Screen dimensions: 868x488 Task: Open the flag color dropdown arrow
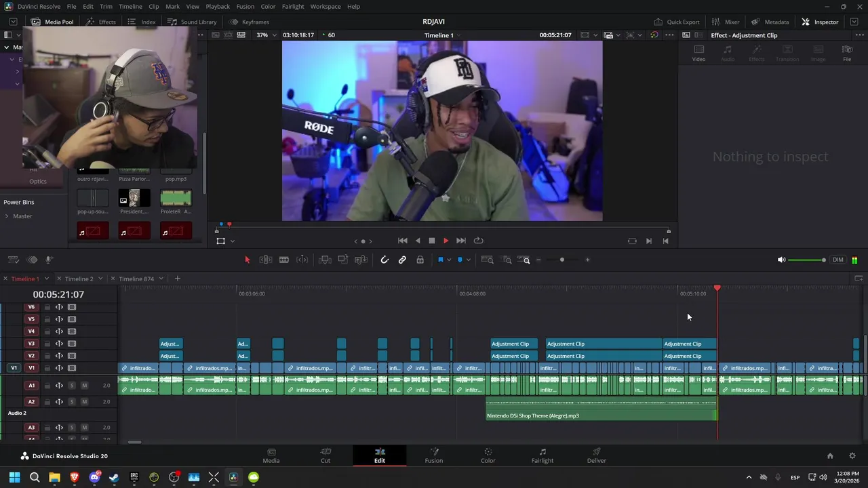[449, 260]
